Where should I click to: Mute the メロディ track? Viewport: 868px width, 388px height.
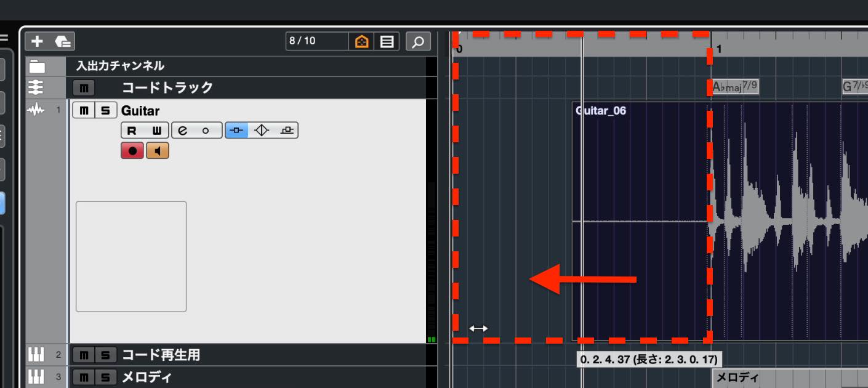[84, 378]
